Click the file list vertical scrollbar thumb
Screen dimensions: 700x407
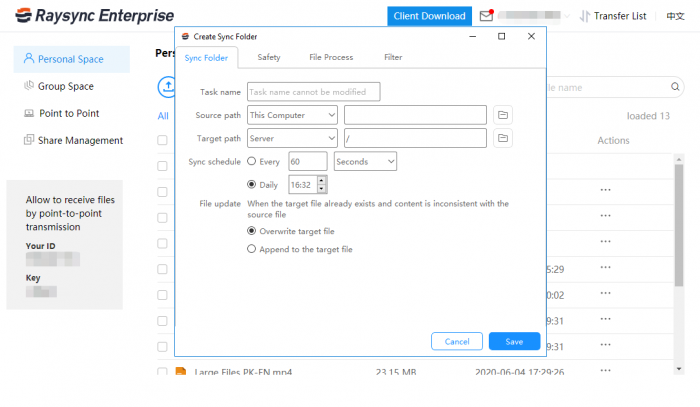[679, 225]
